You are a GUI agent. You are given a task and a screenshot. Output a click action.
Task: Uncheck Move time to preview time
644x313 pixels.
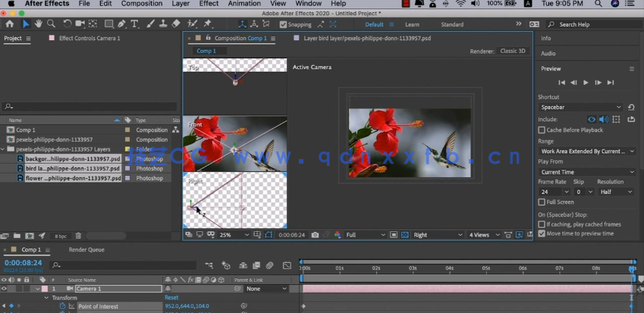542,233
